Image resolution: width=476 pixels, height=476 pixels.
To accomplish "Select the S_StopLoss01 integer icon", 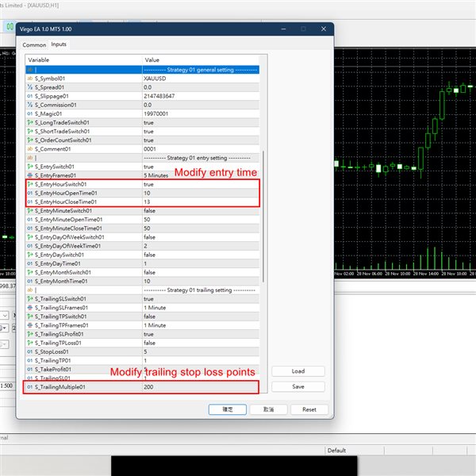I will tap(30, 351).
